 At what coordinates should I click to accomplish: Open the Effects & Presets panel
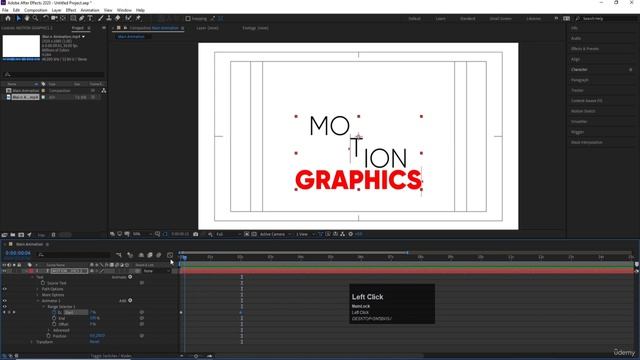[x=585, y=49]
